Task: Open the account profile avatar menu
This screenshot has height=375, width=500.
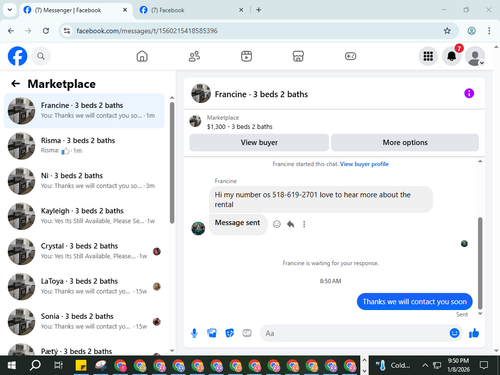Action: [475, 56]
